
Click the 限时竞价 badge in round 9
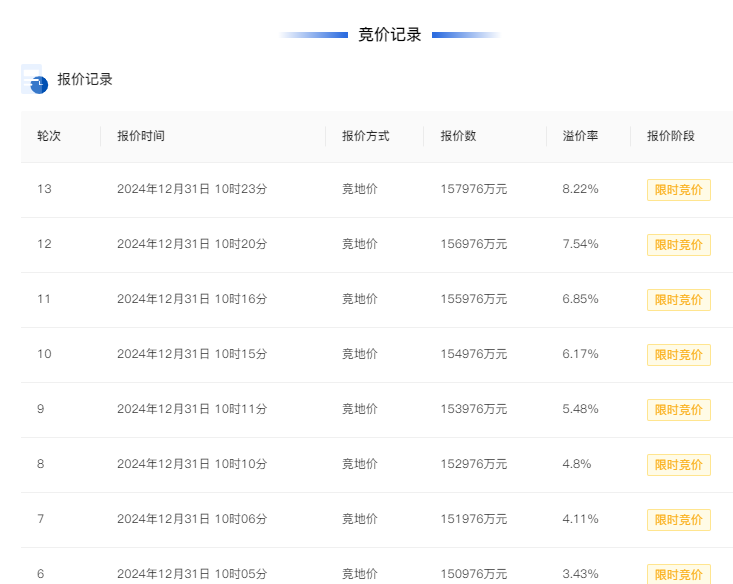679,410
